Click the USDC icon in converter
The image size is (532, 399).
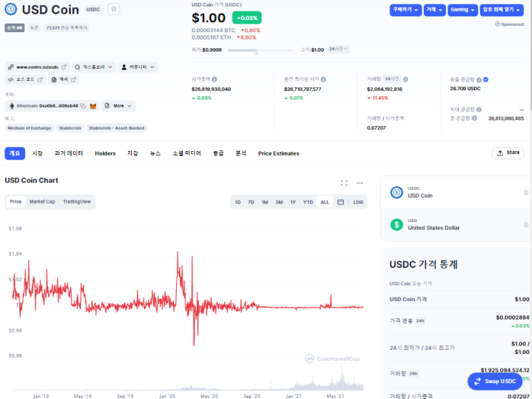tap(397, 192)
